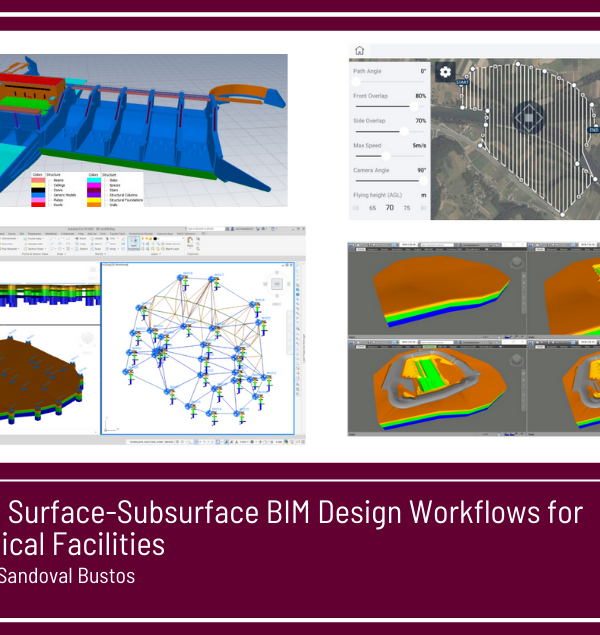Click the ViewCube in borehole network view
The image size is (600, 635).
tap(277, 284)
